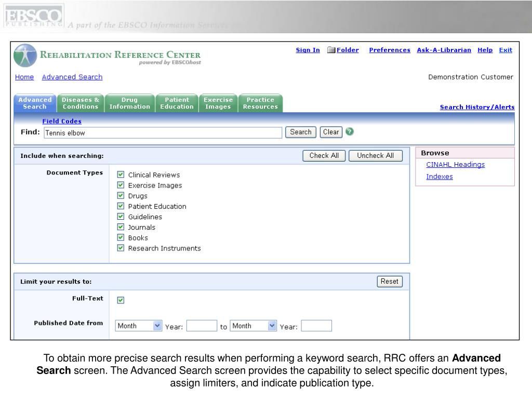Toggle the Journals checkbox
The height and width of the screenshot is (399, 532).
121,227
